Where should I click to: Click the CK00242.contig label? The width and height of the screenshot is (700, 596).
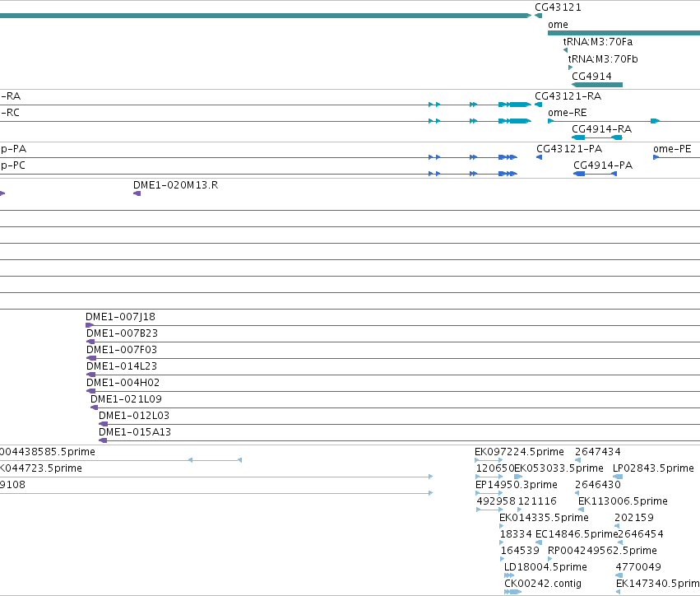point(543,584)
